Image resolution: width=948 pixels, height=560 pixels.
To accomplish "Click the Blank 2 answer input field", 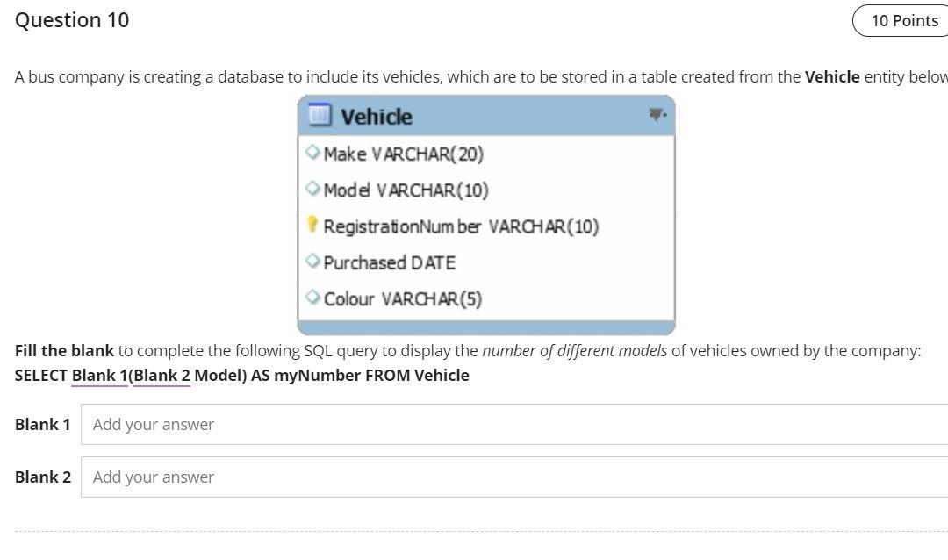I will (351, 477).
